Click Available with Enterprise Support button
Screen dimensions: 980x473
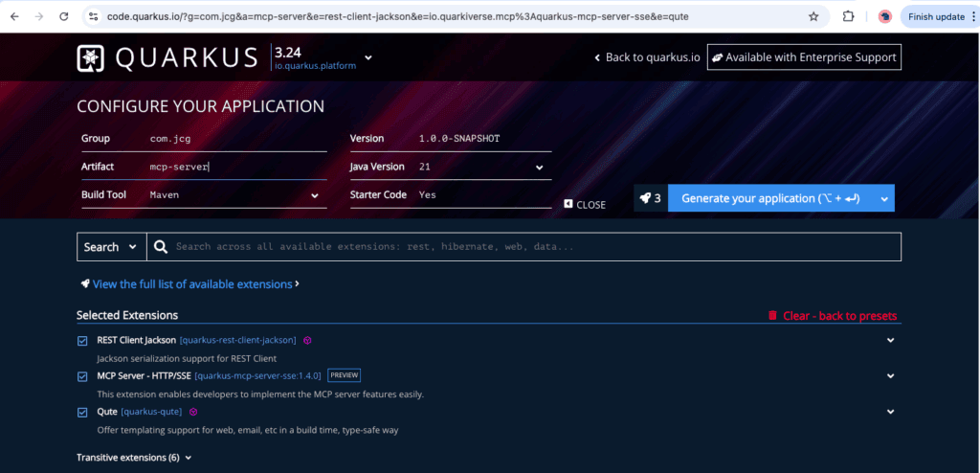click(x=804, y=57)
